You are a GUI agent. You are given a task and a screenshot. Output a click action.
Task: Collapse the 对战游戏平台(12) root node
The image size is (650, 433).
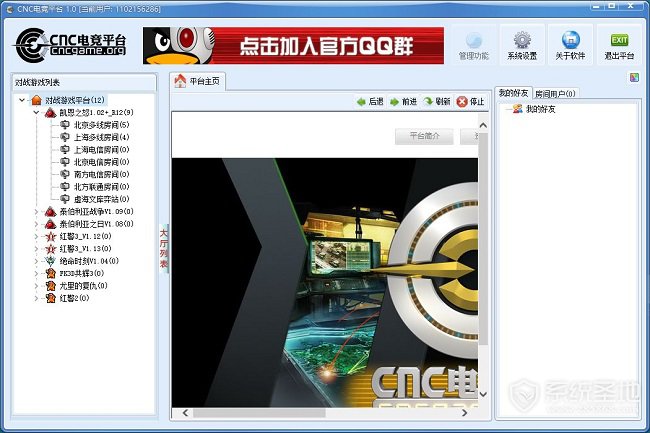22,100
